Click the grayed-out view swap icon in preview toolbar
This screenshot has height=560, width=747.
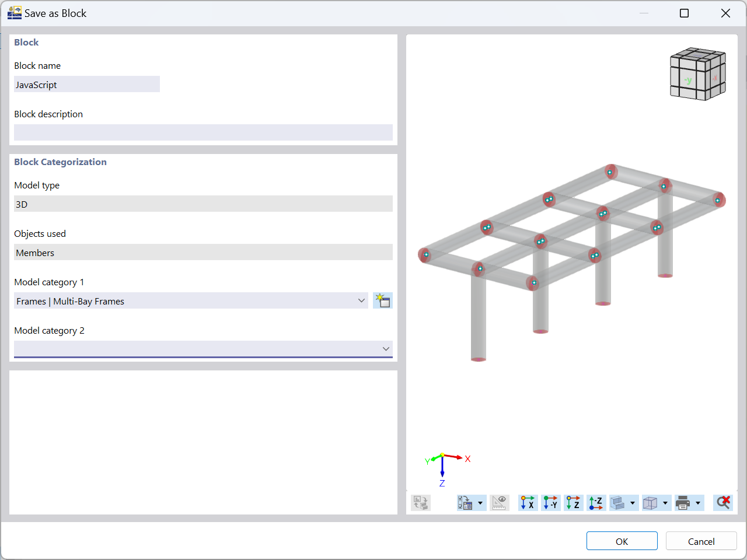coord(421,503)
